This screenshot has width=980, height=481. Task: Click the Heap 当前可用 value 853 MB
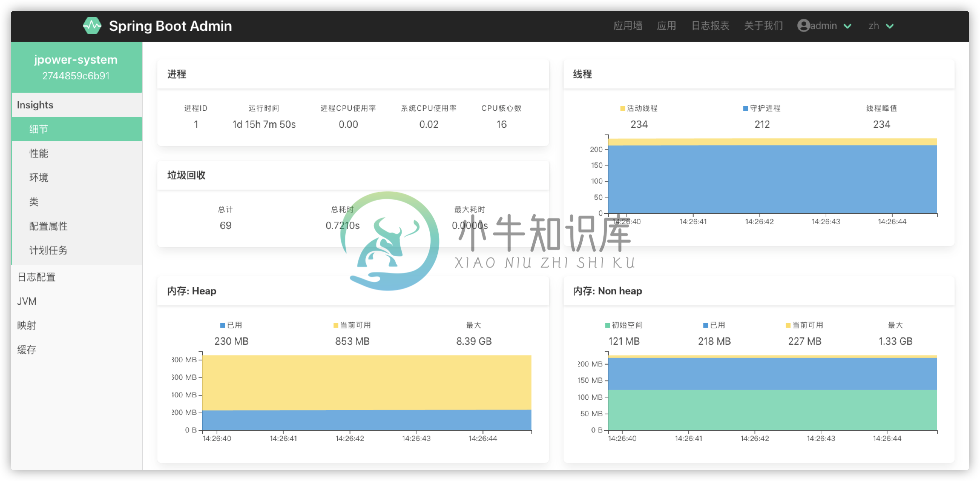point(352,341)
